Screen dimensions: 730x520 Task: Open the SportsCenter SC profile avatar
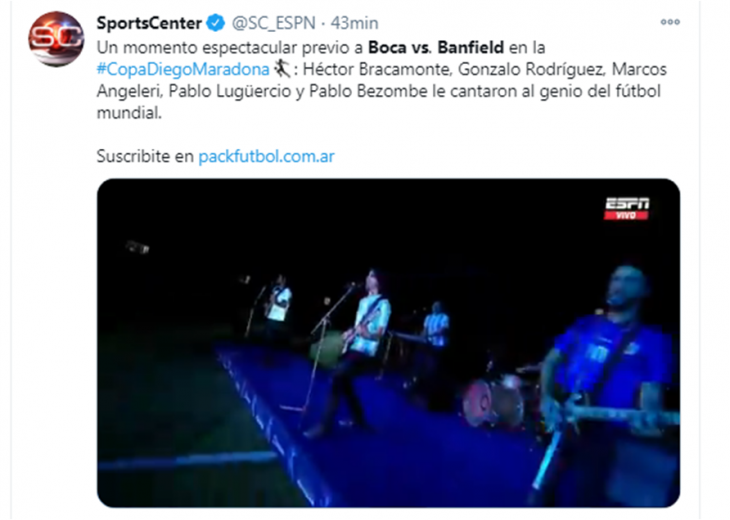pyautogui.click(x=56, y=39)
